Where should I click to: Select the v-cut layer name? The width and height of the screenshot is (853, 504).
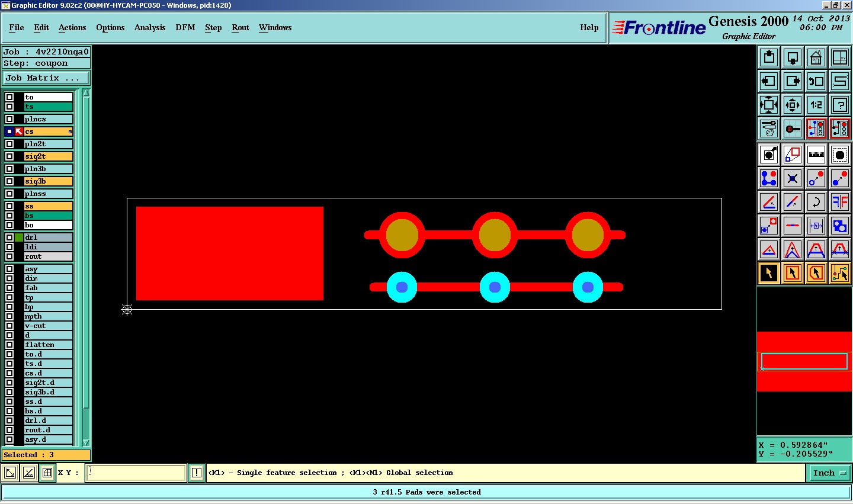[48, 326]
